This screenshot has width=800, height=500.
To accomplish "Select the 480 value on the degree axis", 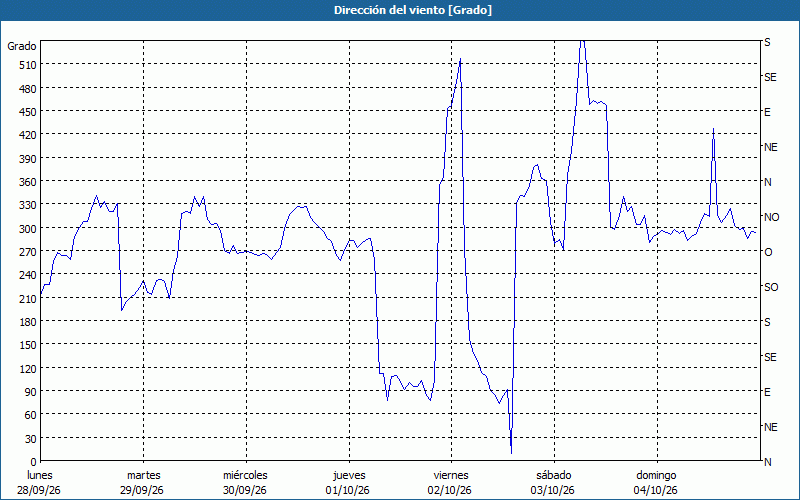I will pos(28,89).
